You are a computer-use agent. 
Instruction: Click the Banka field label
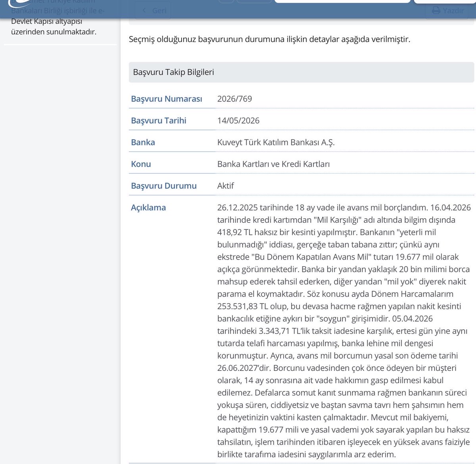(143, 142)
